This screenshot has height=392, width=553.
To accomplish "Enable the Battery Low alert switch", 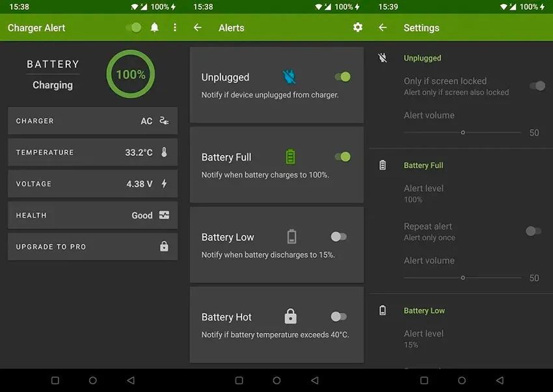I will 339,237.
